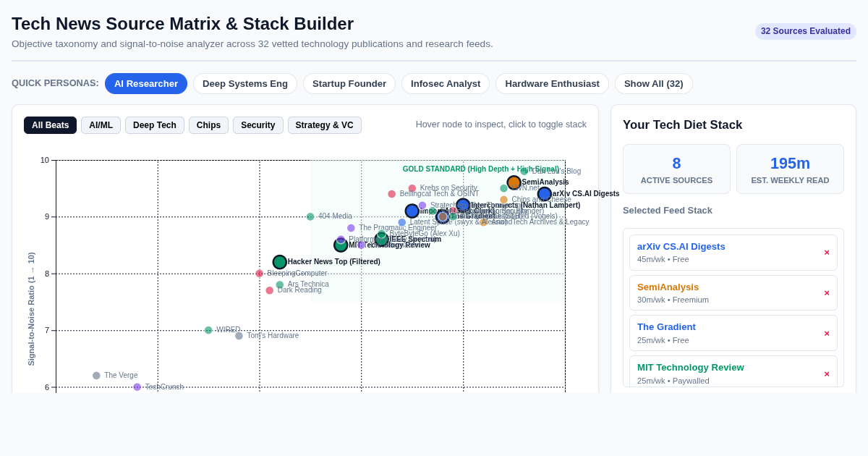Add The Pragmatic Engineer node
This screenshot has height=456, width=868.
click(x=351, y=228)
